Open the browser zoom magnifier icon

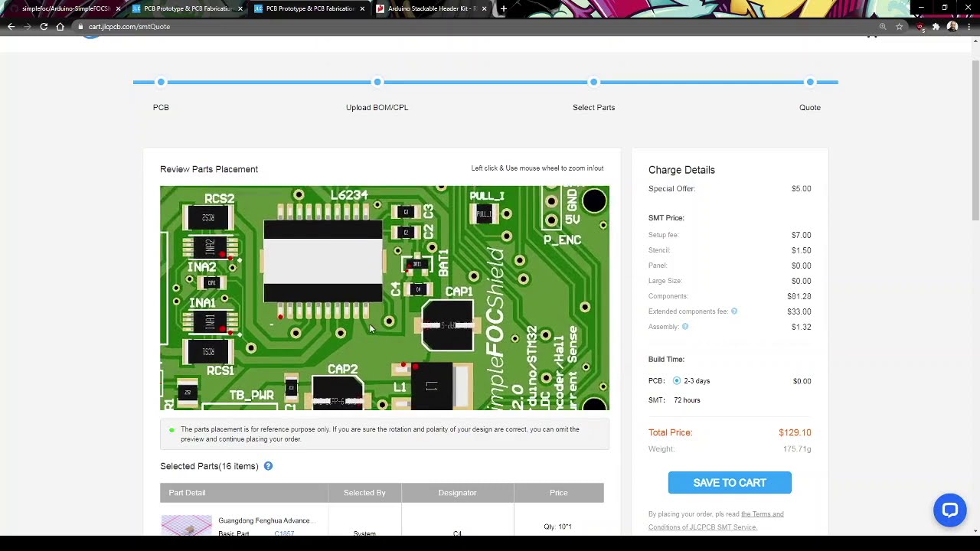(883, 27)
